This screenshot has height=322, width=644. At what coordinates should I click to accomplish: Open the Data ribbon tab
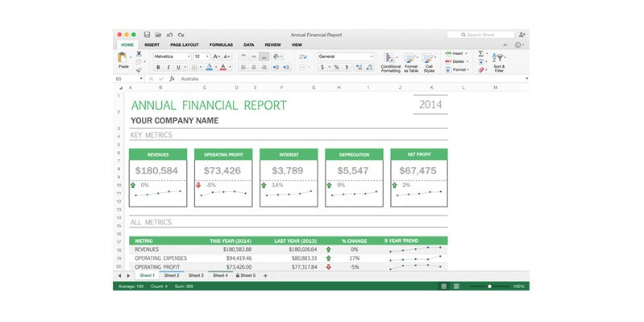point(248,45)
